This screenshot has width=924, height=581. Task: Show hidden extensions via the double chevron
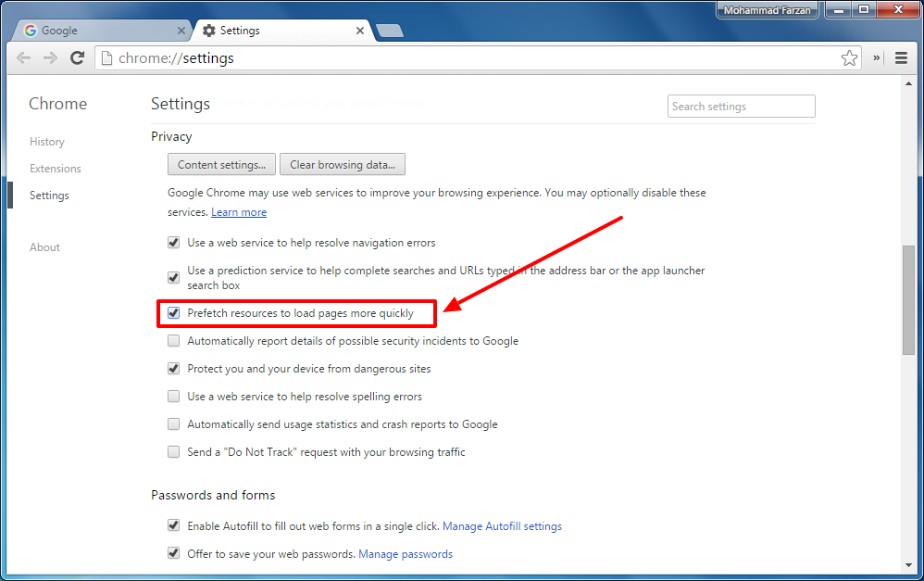pyautogui.click(x=877, y=57)
